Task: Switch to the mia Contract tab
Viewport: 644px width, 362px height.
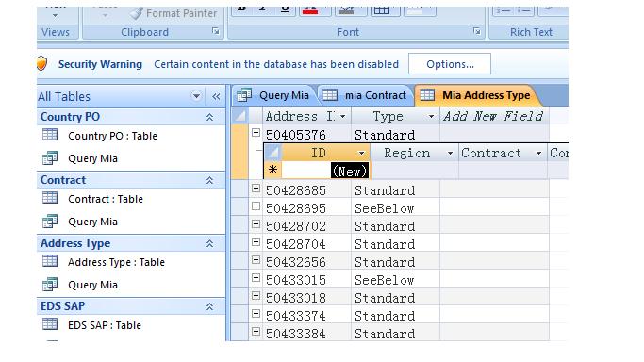Action: [365, 95]
